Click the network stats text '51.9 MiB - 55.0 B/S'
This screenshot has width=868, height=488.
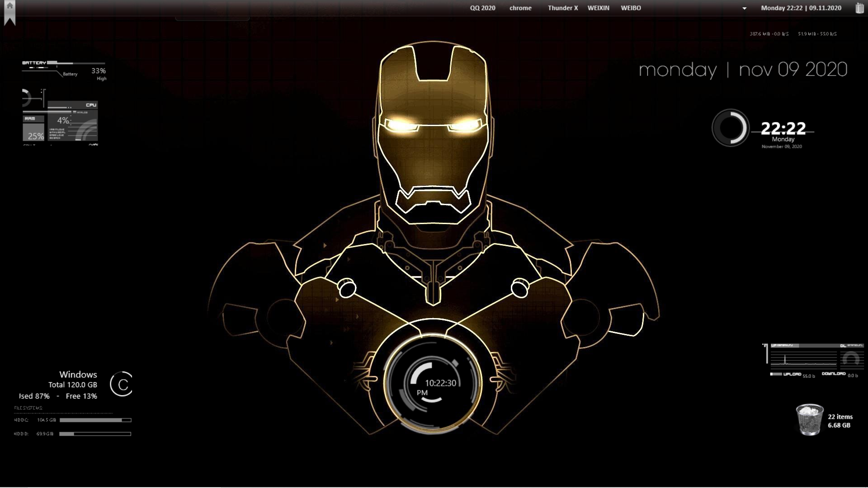817,34
